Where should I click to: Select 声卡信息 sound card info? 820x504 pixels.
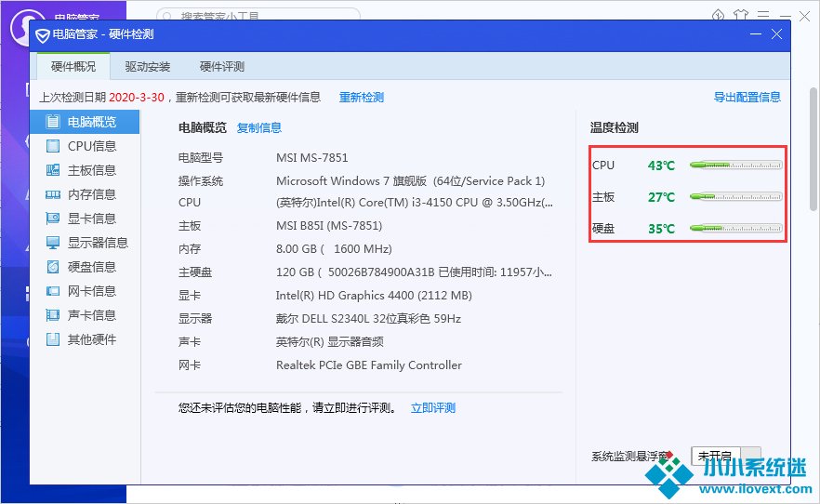click(x=91, y=315)
